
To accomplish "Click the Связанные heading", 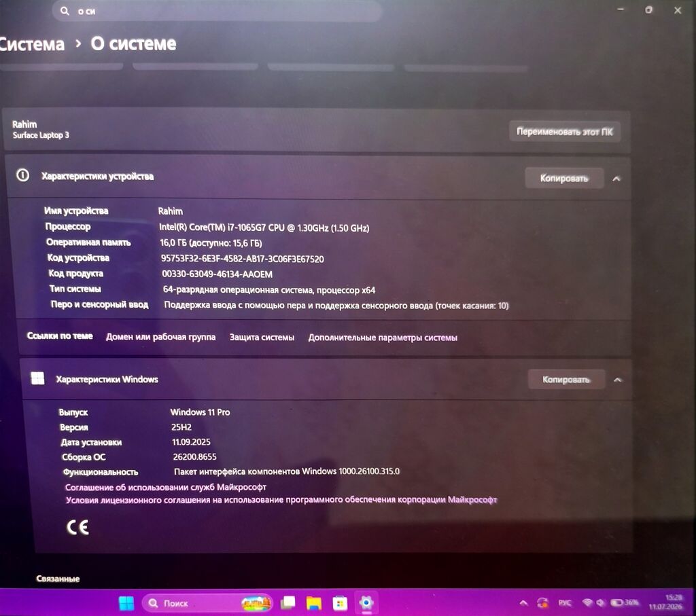I will [x=58, y=578].
